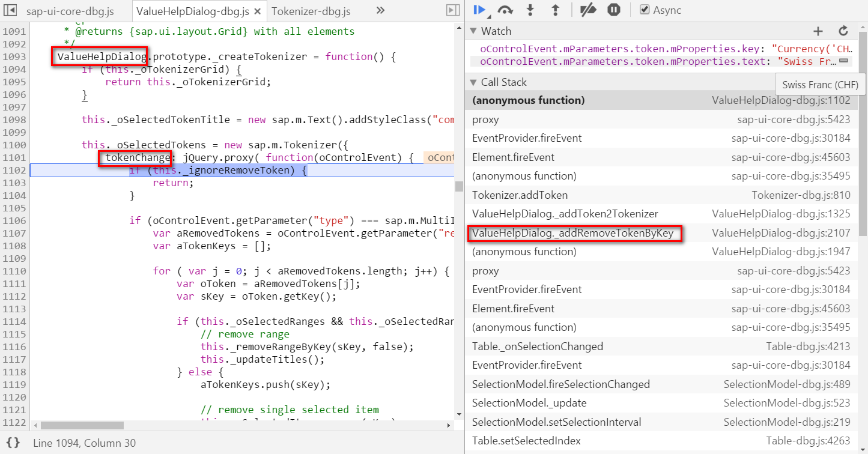Open ValueHelpDialog-dbg.js:1325 source link
This screenshot has width=868, height=454.
pyautogui.click(x=781, y=214)
